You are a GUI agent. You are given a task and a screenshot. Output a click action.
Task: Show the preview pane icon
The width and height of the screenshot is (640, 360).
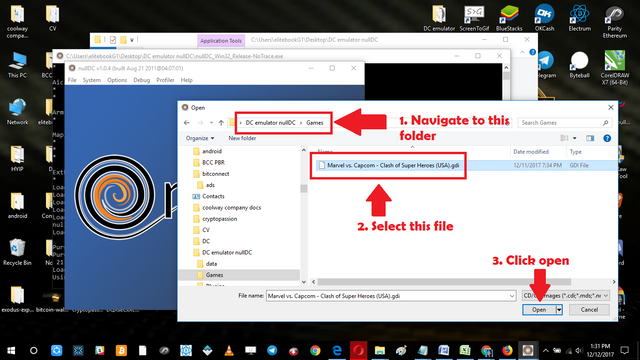(x=590, y=138)
